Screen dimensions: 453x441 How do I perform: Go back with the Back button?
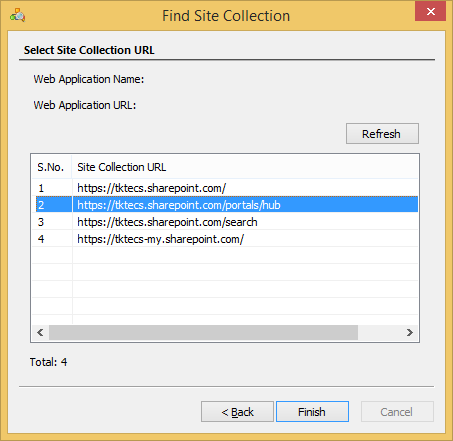tap(237, 412)
